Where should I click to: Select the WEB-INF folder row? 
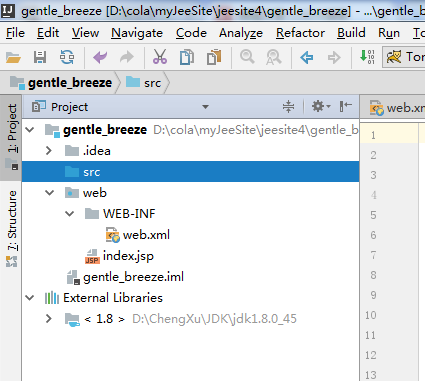pos(190,214)
